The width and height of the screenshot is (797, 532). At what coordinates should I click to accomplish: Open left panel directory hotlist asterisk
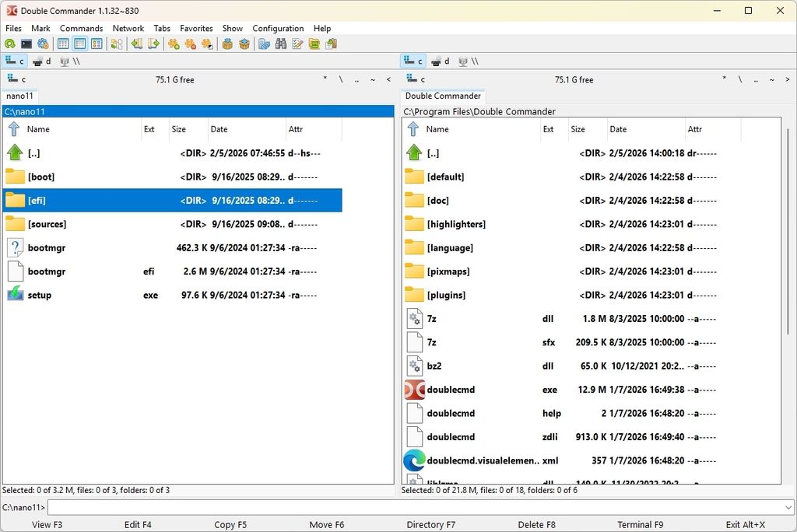click(x=325, y=79)
